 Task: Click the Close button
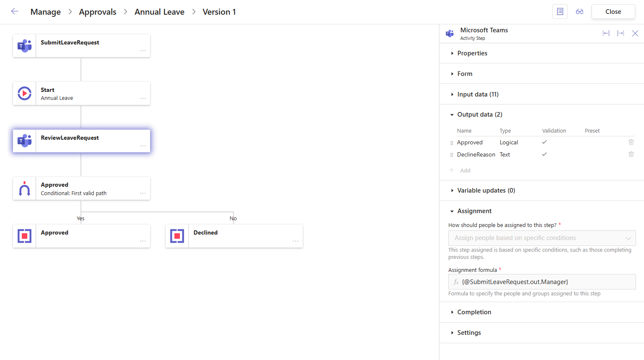[613, 12]
